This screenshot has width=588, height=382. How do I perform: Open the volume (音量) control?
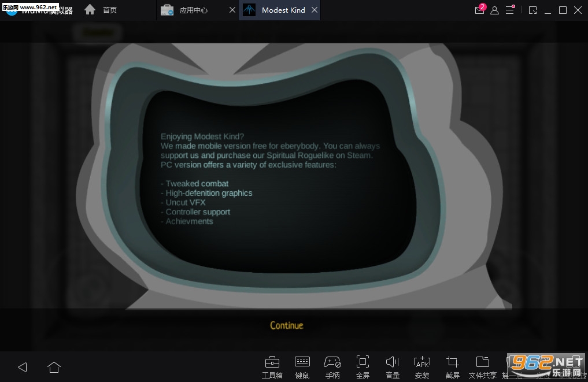coord(392,367)
